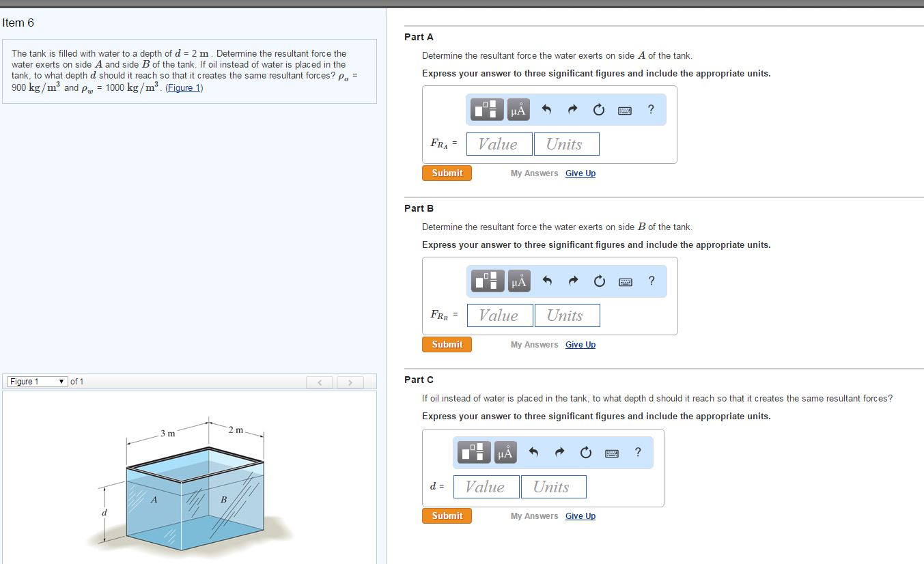The width and height of the screenshot is (924, 564).
Task: Show keyboard shortcuts for Part B
Action: tap(626, 281)
